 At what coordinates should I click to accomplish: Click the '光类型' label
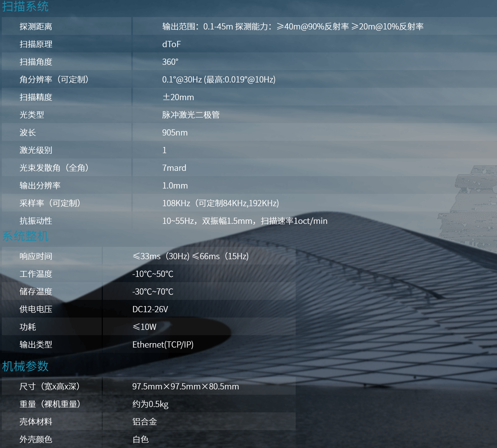pyautogui.click(x=32, y=115)
